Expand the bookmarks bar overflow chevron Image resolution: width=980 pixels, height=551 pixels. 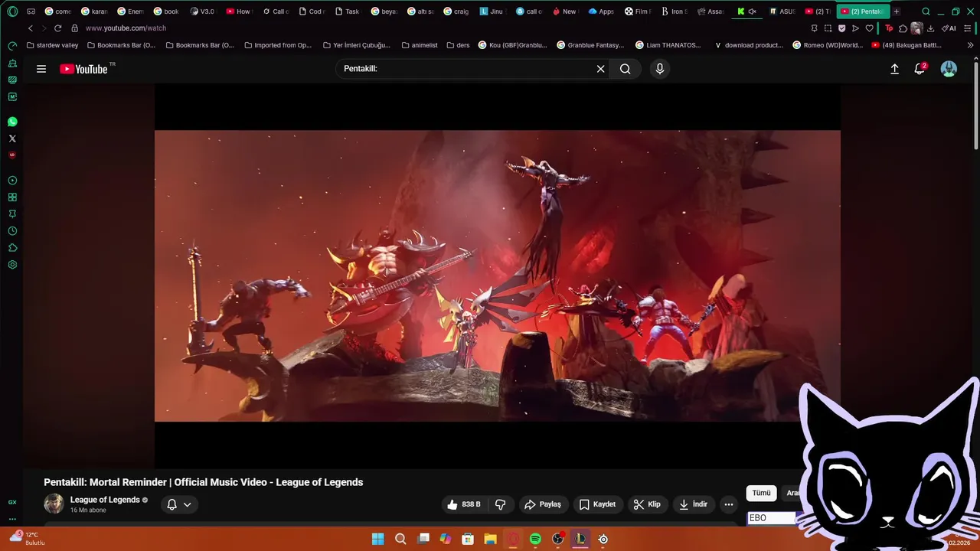tap(971, 45)
